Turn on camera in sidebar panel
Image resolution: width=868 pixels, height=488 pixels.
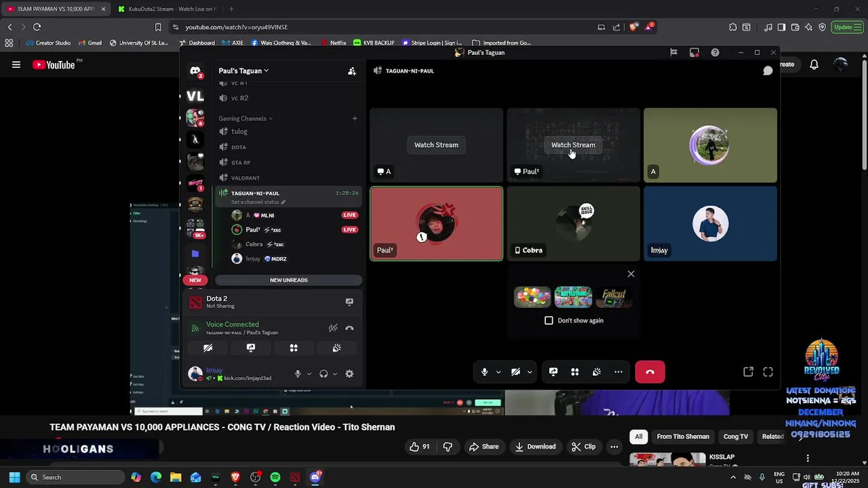point(208,348)
